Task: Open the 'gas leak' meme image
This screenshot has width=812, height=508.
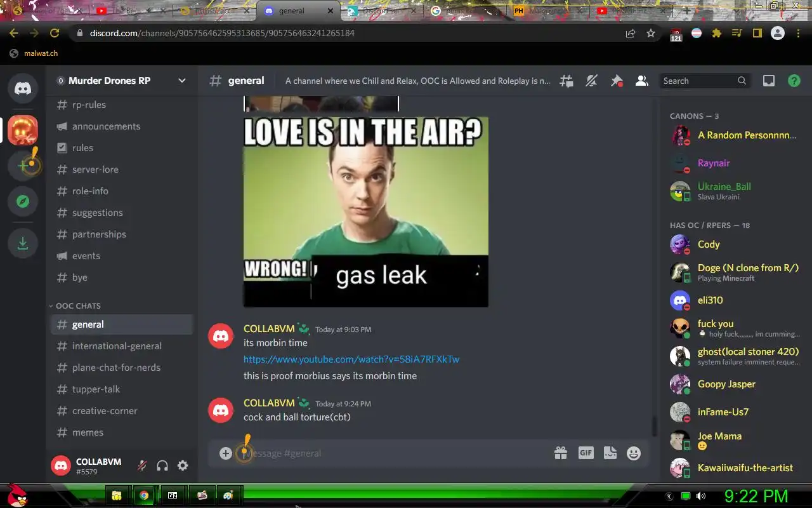Action: tap(366, 211)
